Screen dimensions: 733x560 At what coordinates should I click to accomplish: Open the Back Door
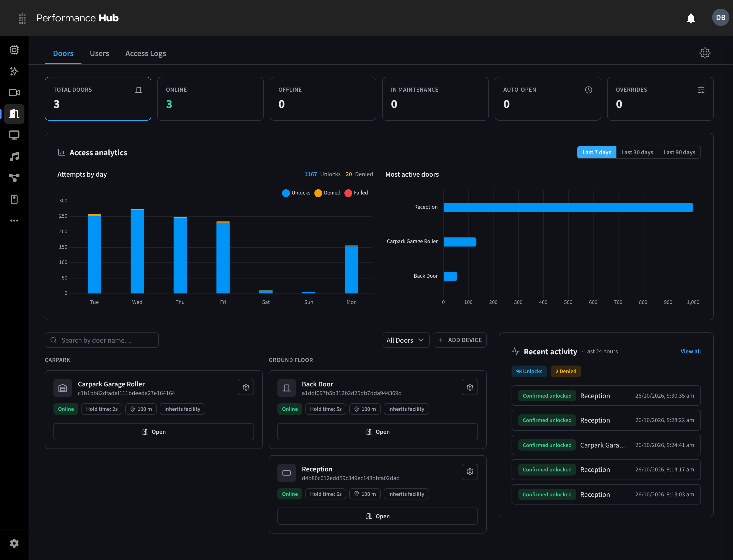tap(377, 432)
